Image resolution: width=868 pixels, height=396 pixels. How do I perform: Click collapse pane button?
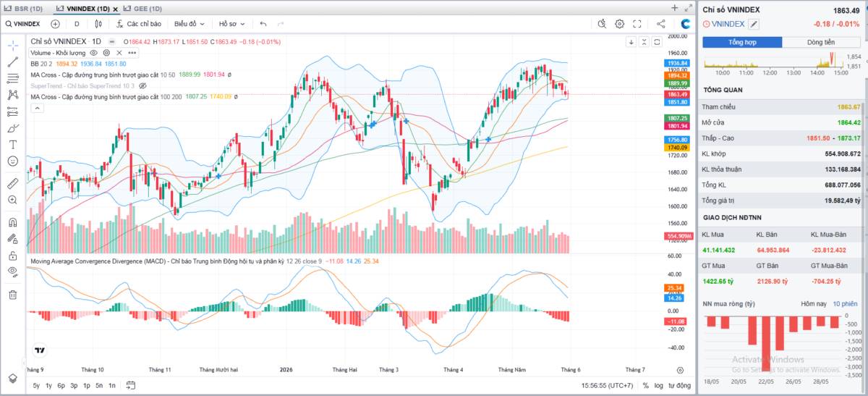click(644, 41)
